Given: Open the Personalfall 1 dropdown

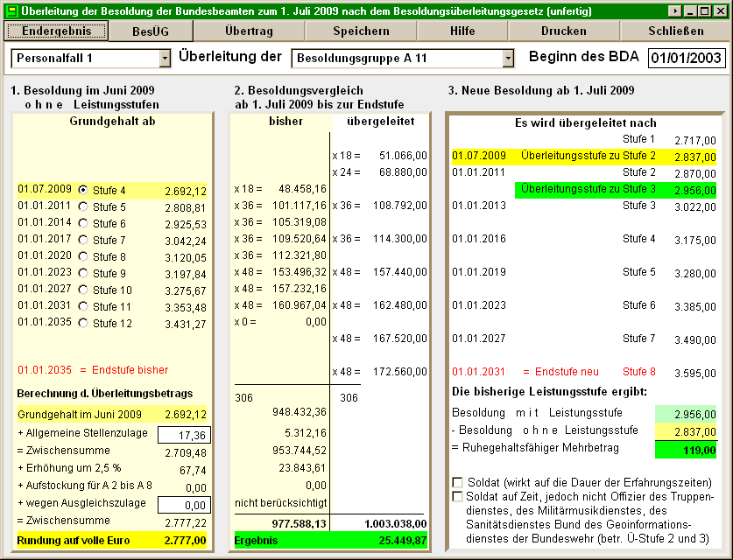Looking at the screenshot, I should pyautogui.click(x=165, y=59).
